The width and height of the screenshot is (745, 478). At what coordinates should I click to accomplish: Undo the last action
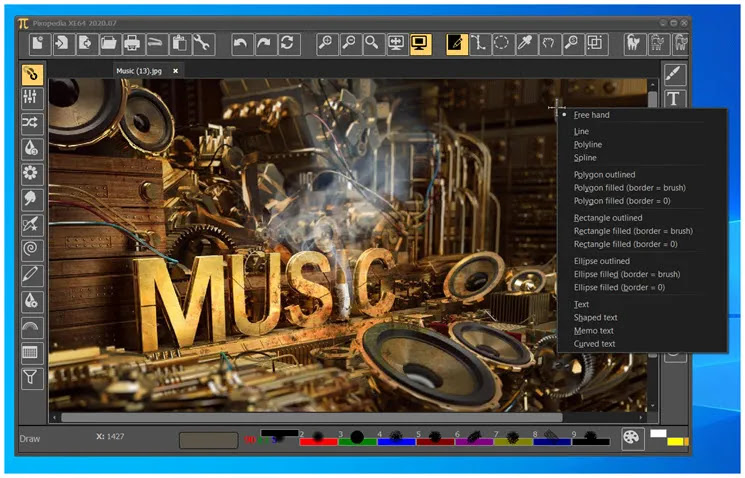click(x=241, y=44)
